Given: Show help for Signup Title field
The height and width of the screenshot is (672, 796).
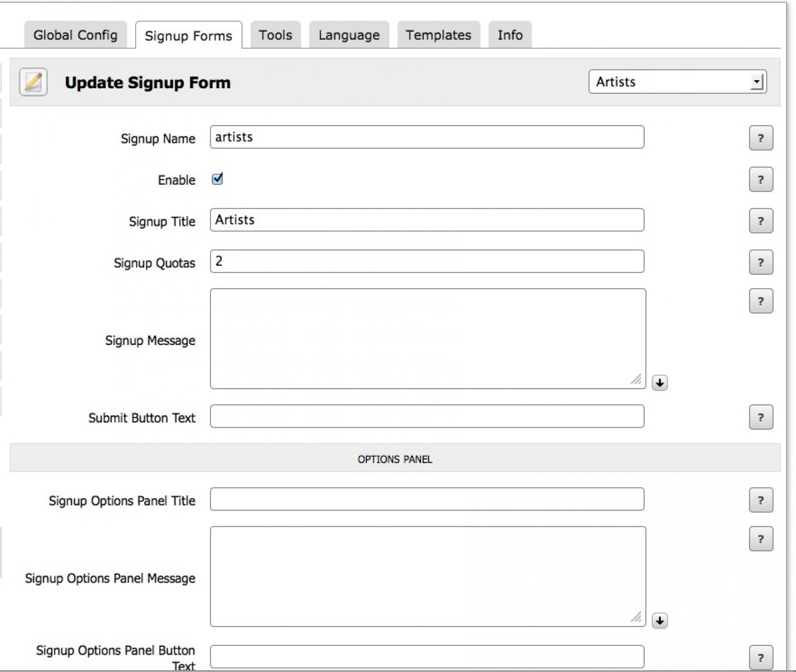Looking at the screenshot, I should click(x=761, y=221).
